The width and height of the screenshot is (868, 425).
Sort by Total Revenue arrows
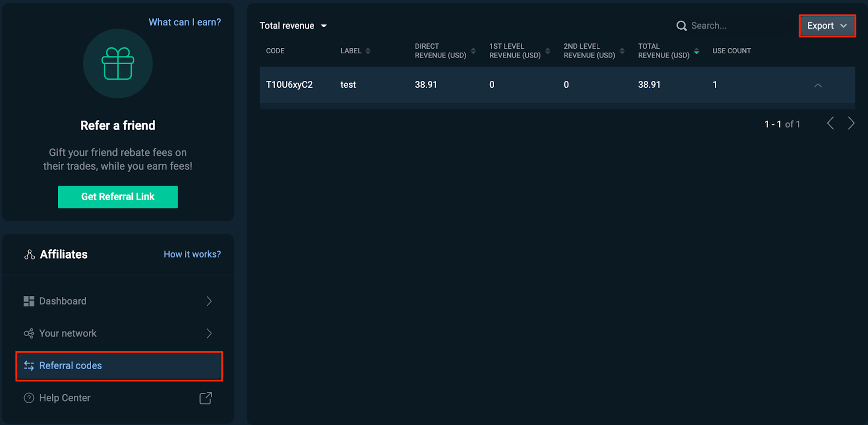[x=697, y=51]
